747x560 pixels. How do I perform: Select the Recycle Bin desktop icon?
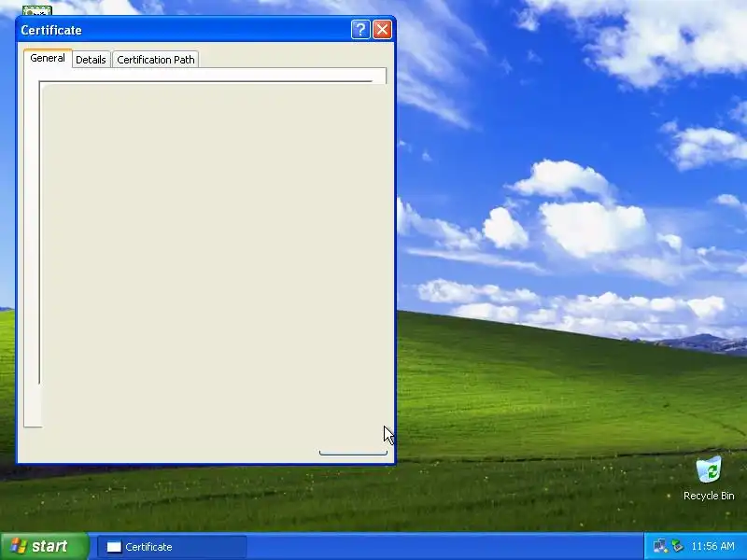point(709,479)
